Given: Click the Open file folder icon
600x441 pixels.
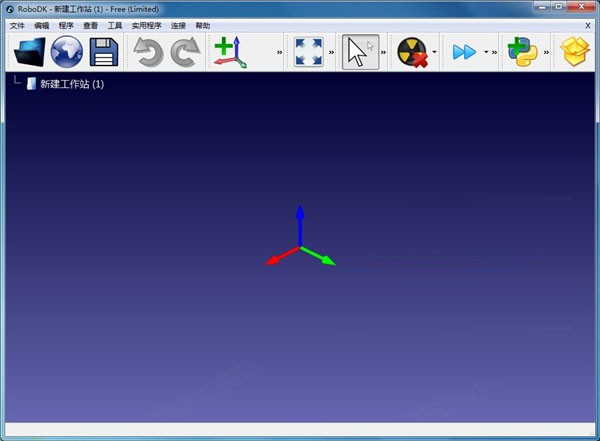Looking at the screenshot, I should tap(30, 51).
